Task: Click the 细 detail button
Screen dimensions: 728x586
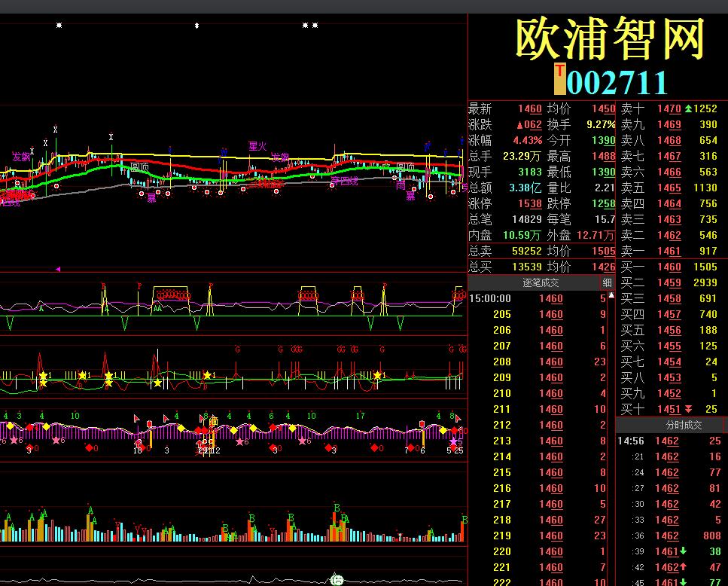Action: pyautogui.click(x=608, y=282)
